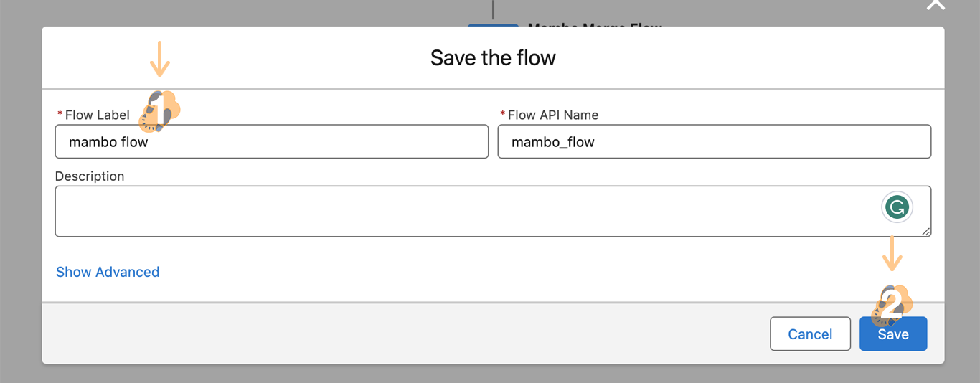Click the red asterisk beside Flow API Name
The image size is (980, 383).
tap(502, 114)
